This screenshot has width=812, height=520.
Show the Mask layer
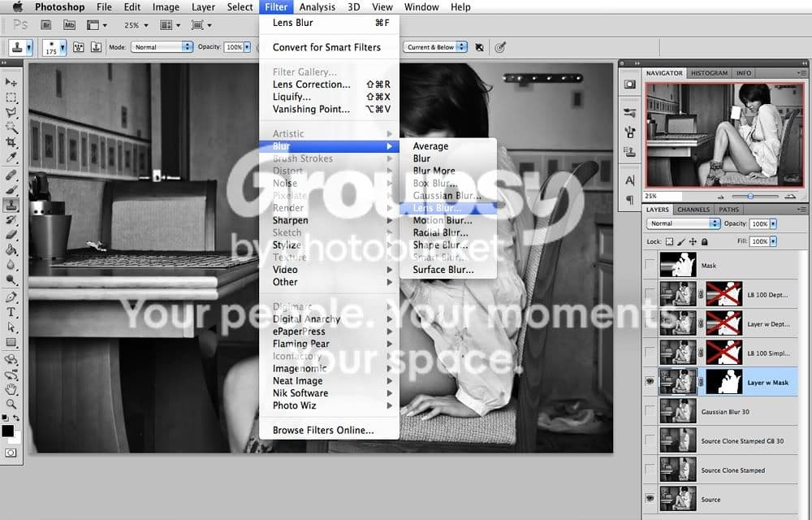coord(650,265)
